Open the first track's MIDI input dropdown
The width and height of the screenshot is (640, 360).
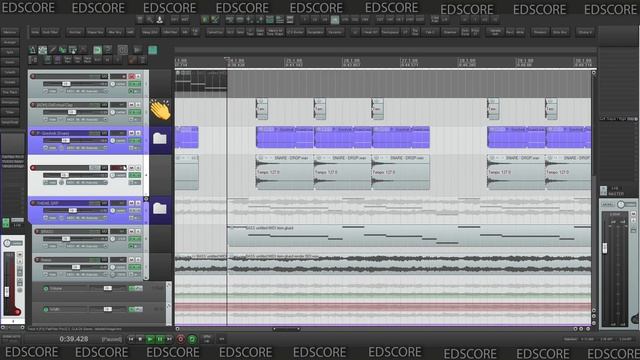(x=86, y=91)
